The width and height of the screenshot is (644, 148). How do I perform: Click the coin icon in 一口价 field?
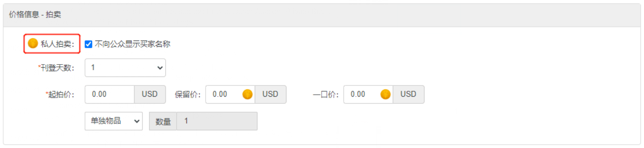pos(385,94)
